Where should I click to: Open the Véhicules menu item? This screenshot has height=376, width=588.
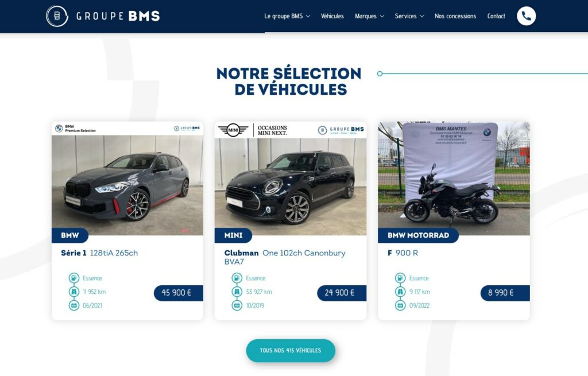[x=332, y=16]
